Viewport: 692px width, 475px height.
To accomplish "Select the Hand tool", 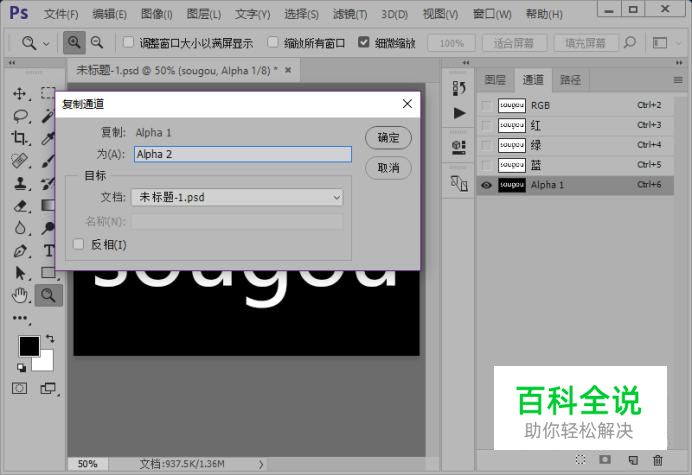I will coord(20,295).
